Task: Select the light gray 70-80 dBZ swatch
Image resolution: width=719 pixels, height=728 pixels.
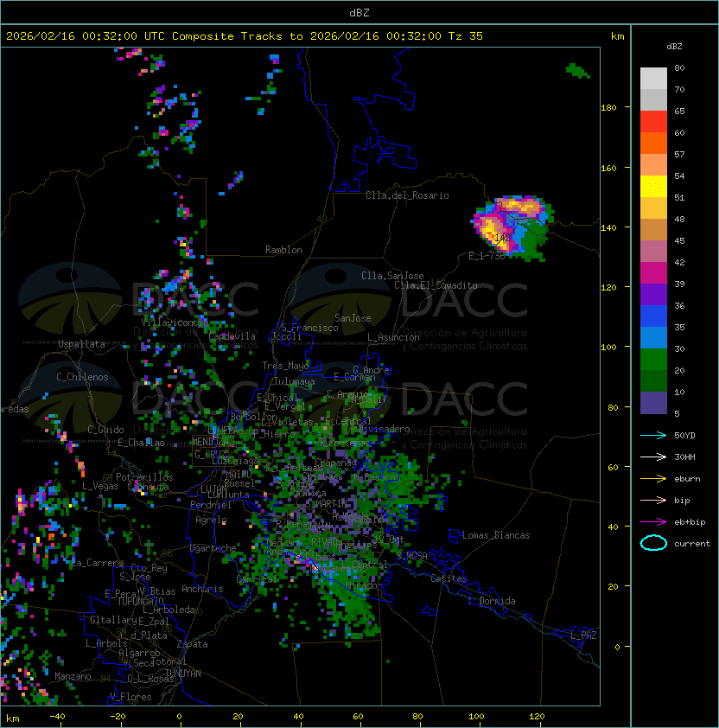Action: 653,79
